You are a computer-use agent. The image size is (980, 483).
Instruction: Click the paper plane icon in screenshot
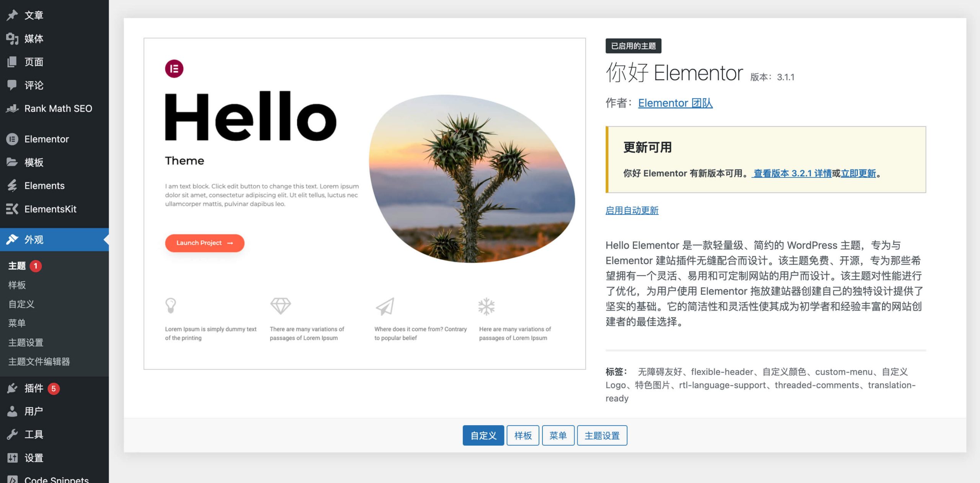pos(385,306)
